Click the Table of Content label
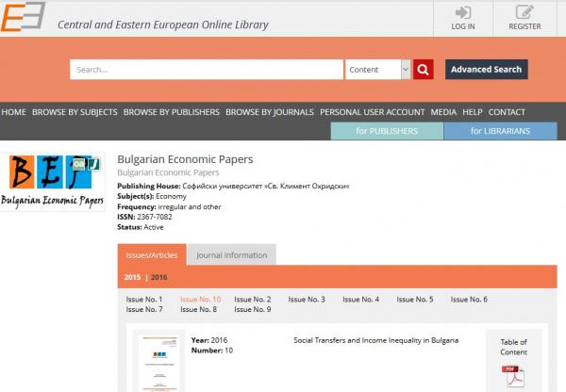566x392 pixels. [513, 347]
